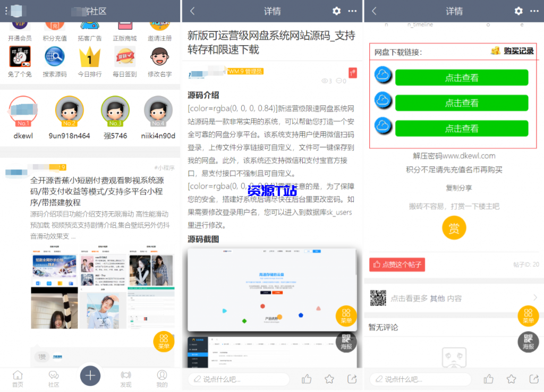Tap the first green 点击查看 download button
Image resolution: width=544 pixels, height=392 pixels.
(x=461, y=78)
